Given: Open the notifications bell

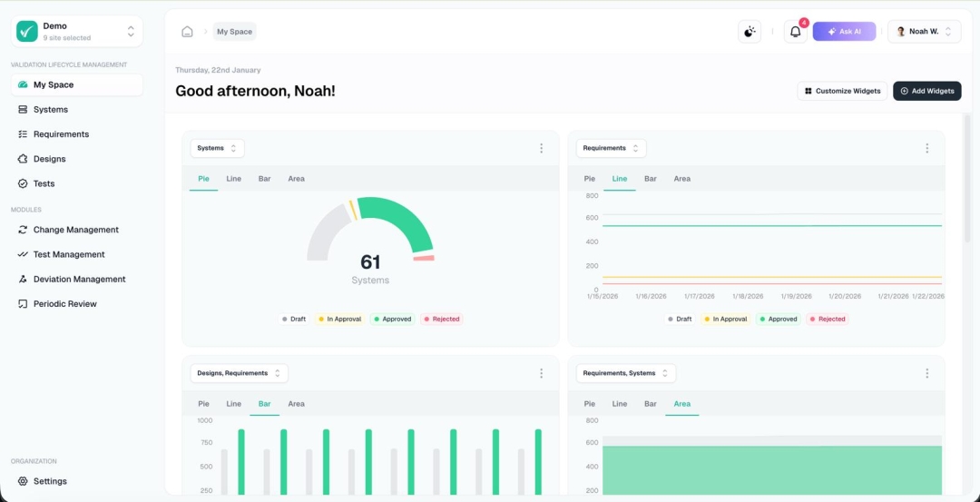Looking at the screenshot, I should click(x=795, y=32).
